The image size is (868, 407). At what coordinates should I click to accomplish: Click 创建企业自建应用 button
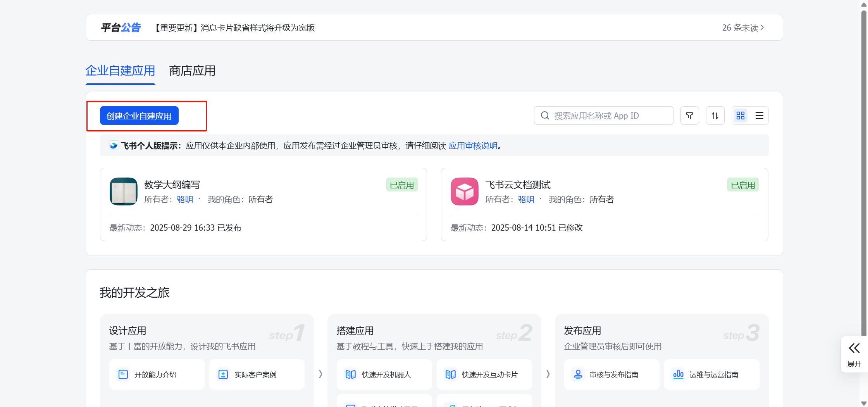click(139, 116)
